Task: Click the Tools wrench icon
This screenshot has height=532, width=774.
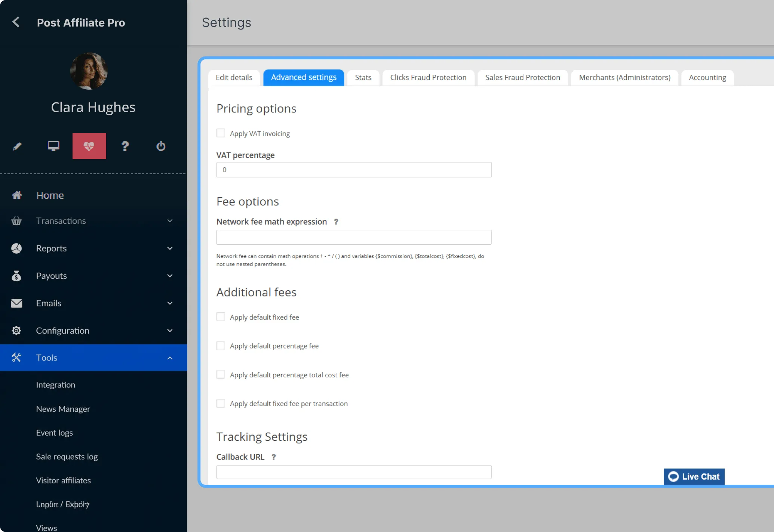Action: [x=16, y=358]
